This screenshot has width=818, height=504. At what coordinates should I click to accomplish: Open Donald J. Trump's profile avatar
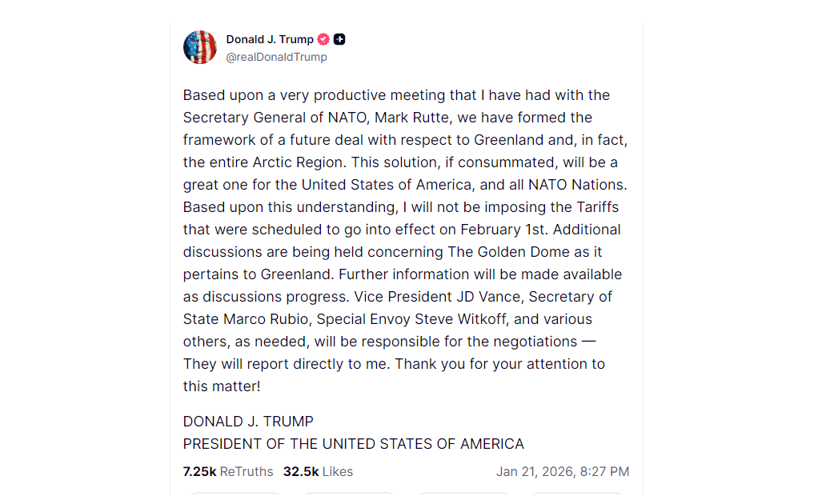[x=200, y=47]
